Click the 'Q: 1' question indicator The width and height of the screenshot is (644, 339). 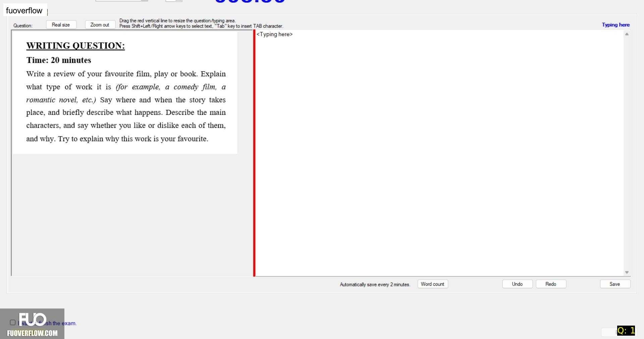click(x=626, y=331)
